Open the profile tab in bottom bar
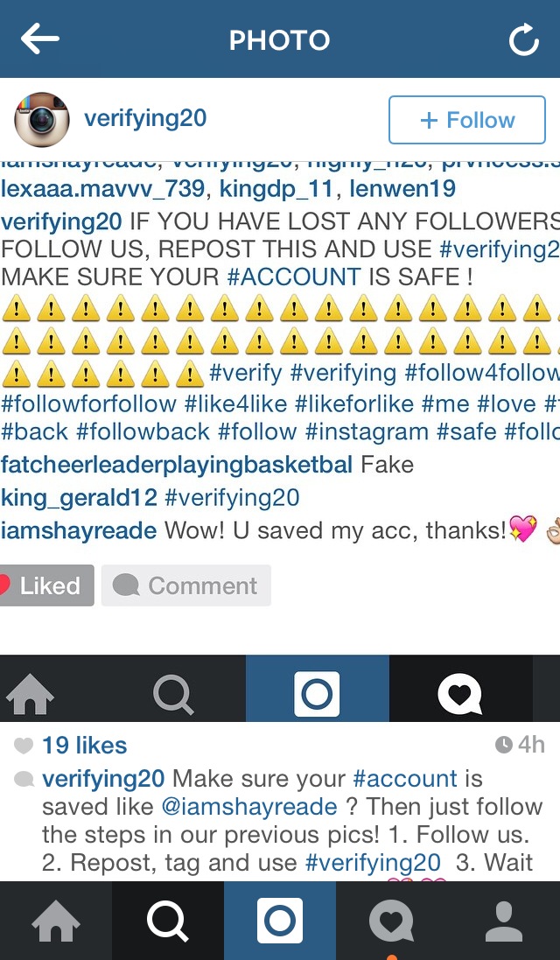 pyautogui.click(x=504, y=921)
